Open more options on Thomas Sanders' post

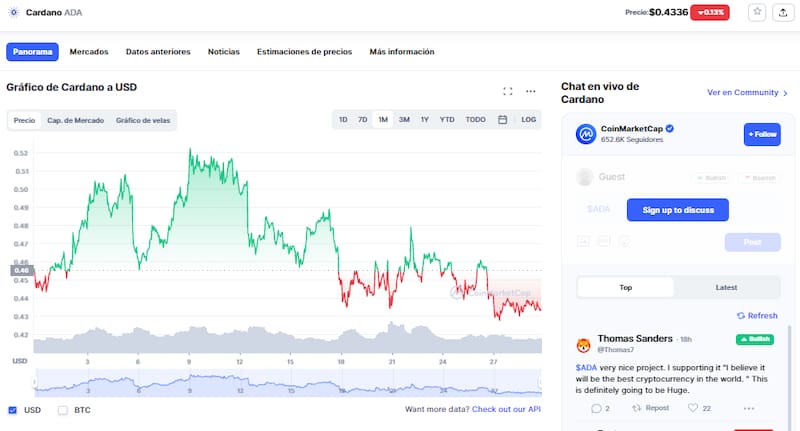pos(749,408)
